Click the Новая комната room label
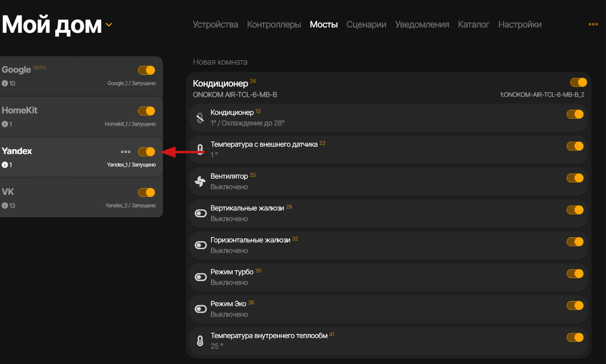 point(220,62)
